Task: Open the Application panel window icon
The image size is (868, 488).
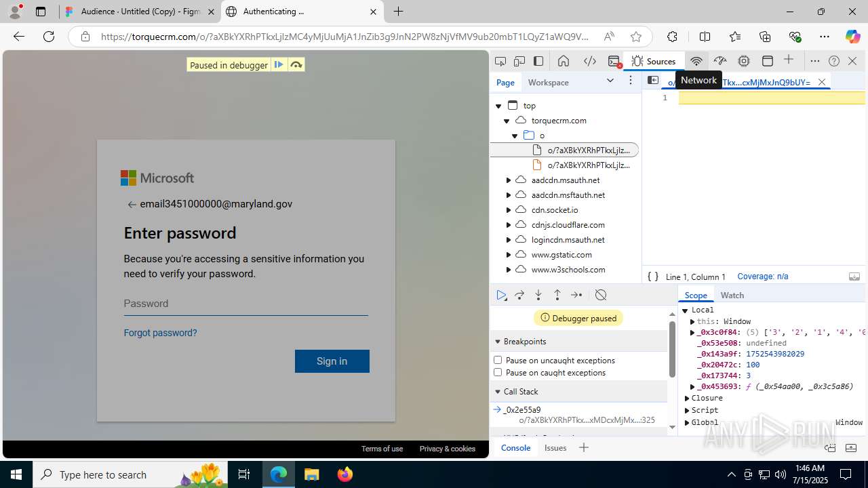Action: [x=768, y=61]
